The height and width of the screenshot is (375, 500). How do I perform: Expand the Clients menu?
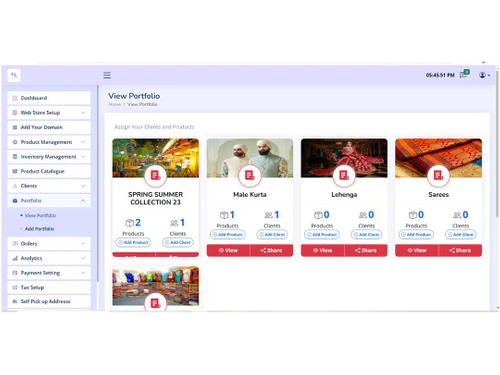click(49, 186)
